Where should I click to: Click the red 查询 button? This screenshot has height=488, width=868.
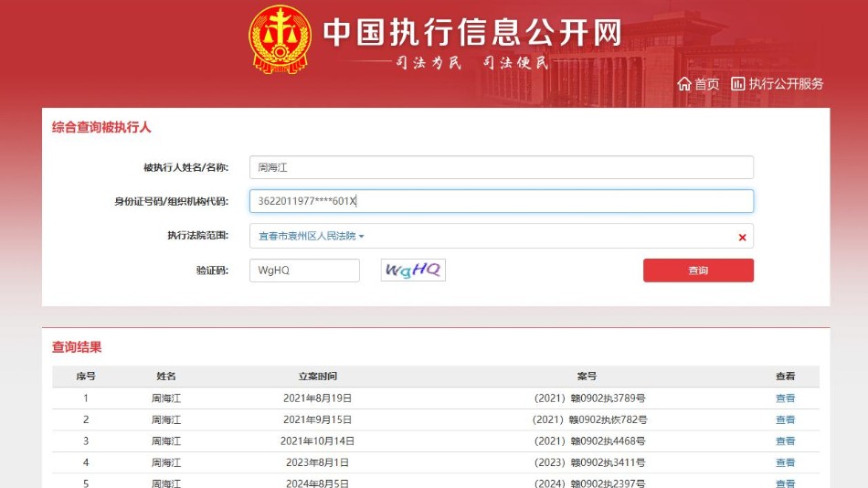698,271
